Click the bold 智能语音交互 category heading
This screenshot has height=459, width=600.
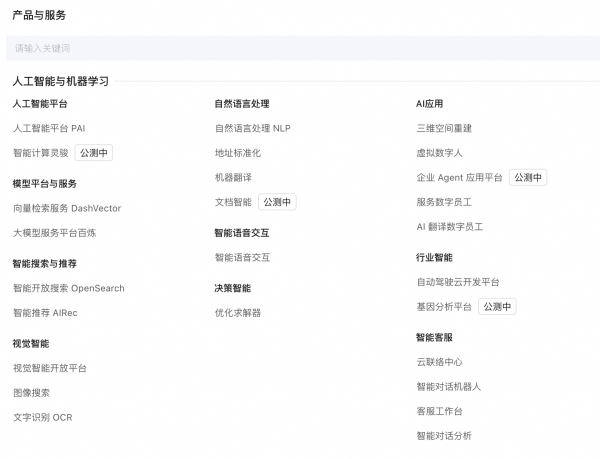pos(242,233)
